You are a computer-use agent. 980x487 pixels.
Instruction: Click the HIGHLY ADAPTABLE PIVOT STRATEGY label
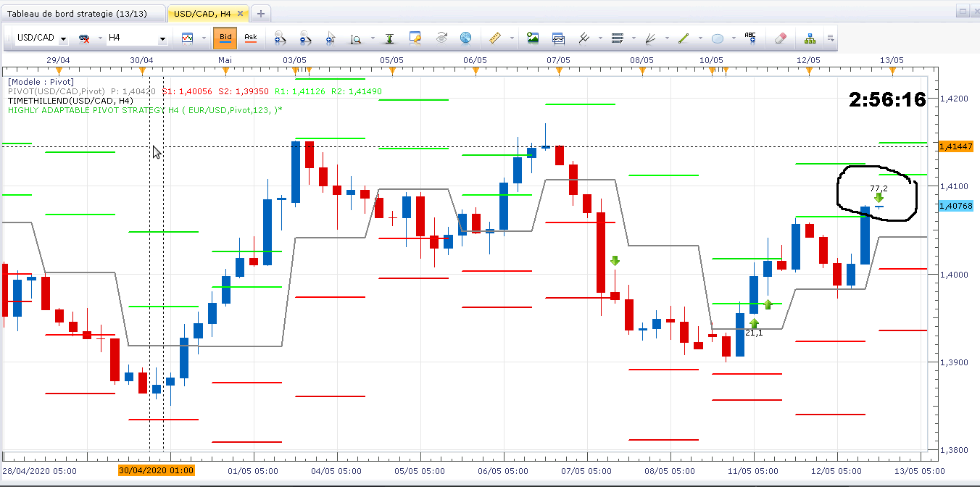[x=145, y=110]
